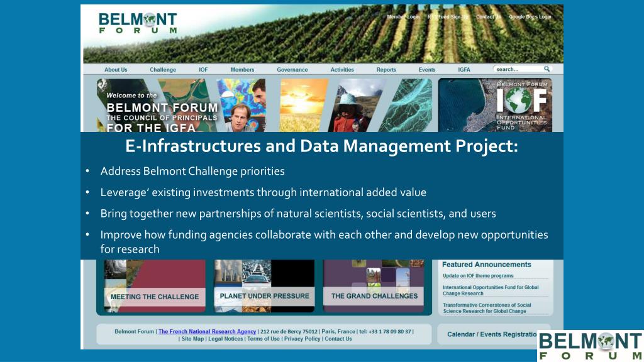Click the search magnifier icon
The width and height of the screenshot is (644, 362).
click(547, 69)
